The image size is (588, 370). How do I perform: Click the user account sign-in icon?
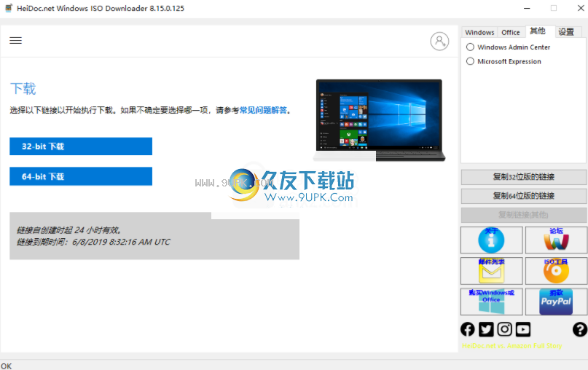point(439,42)
